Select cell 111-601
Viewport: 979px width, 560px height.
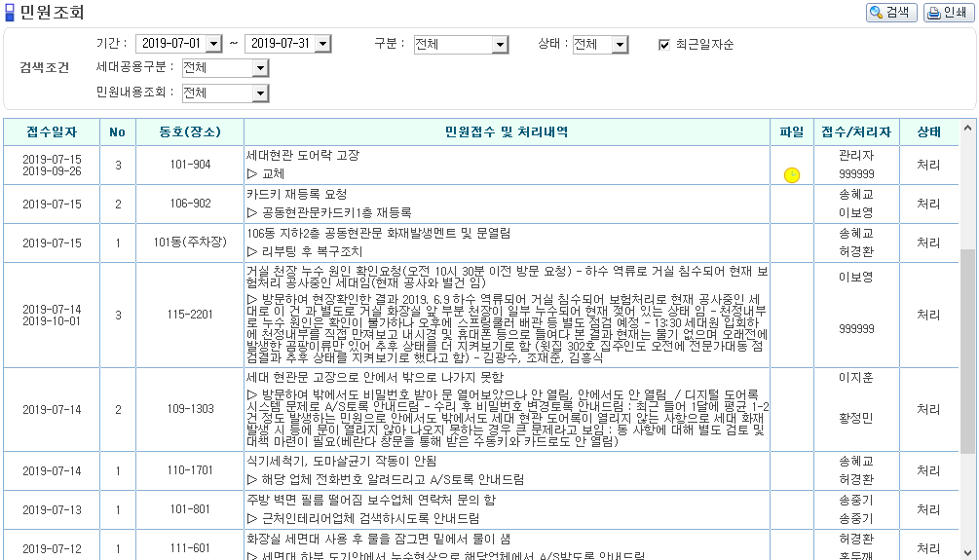[190, 547]
